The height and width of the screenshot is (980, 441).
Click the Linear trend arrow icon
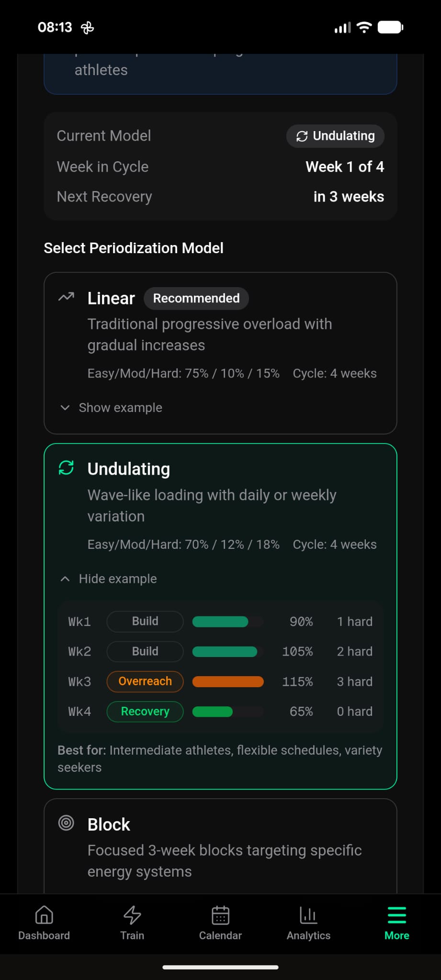pyautogui.click(x=66, y=297)
